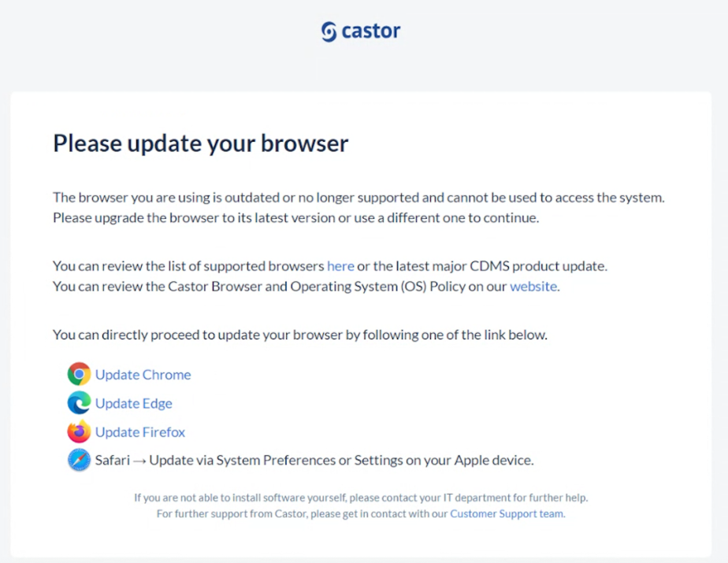The height and width of the screenshot is (563, 728).
Task: Contact the Customer Support team link
Action: (507, 514)
